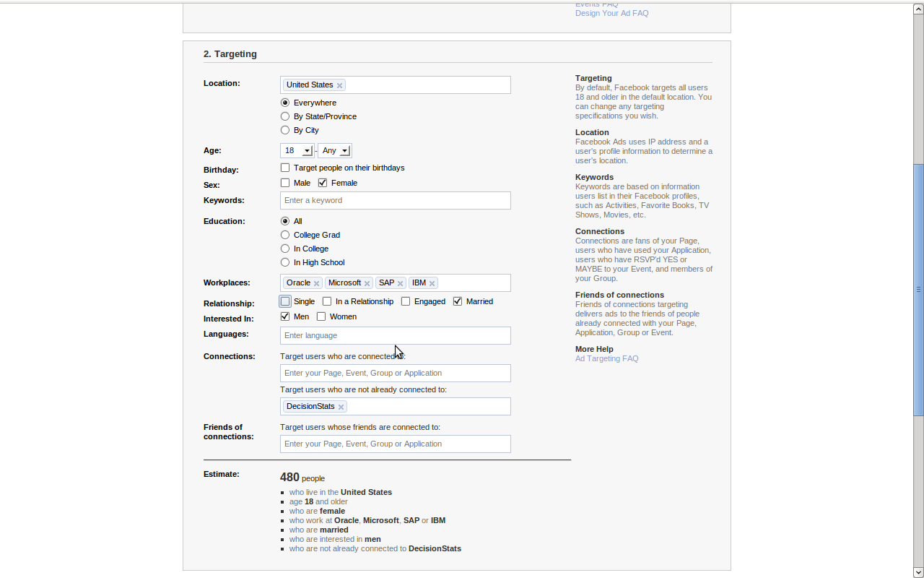Click the vertical scrollbar thumb
This screenshot has height=578, width=924.
(x=918, y=289)
